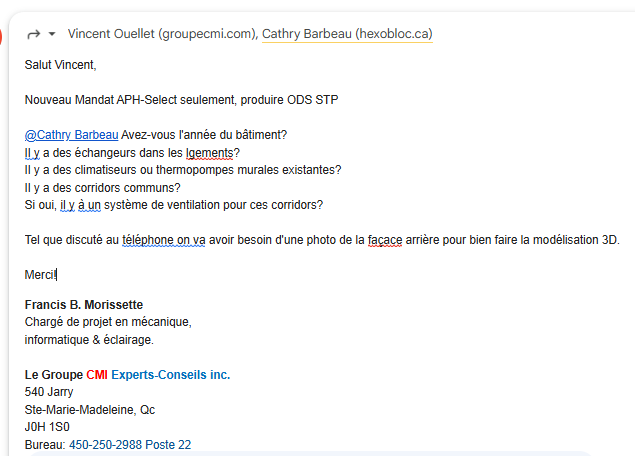This screenshot has height=456, width=635.
Task: Select the Vincent Ouellet recipient chip
Action: coord(161,34)
